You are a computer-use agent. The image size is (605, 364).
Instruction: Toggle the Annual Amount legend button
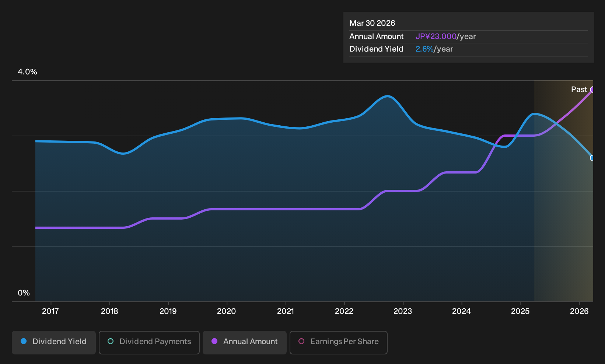click(245, 343)
